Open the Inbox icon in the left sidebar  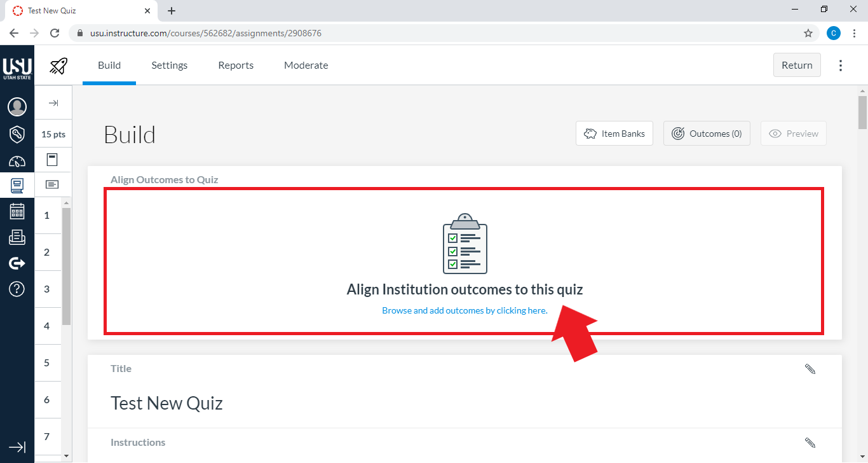click(17, 237)
